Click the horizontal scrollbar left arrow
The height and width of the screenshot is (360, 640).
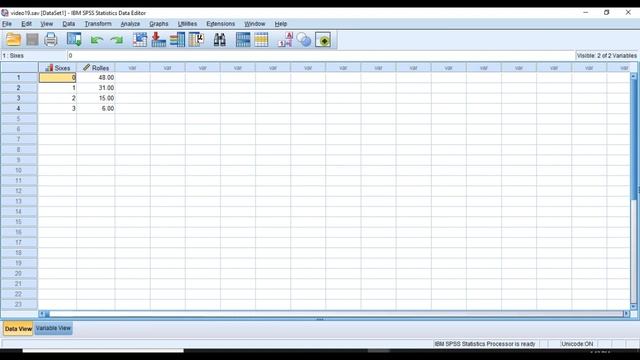coord(42,314)
